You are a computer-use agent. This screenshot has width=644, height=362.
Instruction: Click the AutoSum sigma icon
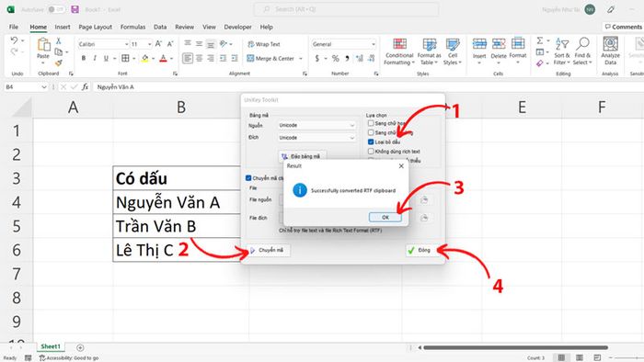540,40
